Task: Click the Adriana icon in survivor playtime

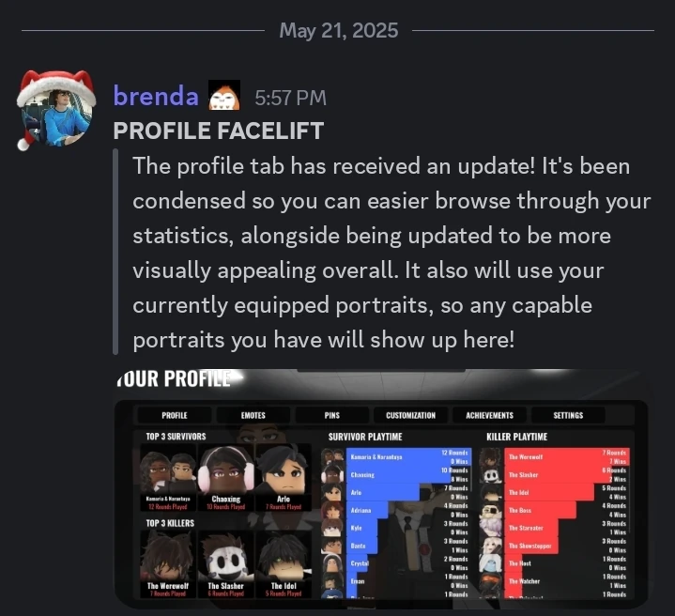Action: [x=332, y=510]
